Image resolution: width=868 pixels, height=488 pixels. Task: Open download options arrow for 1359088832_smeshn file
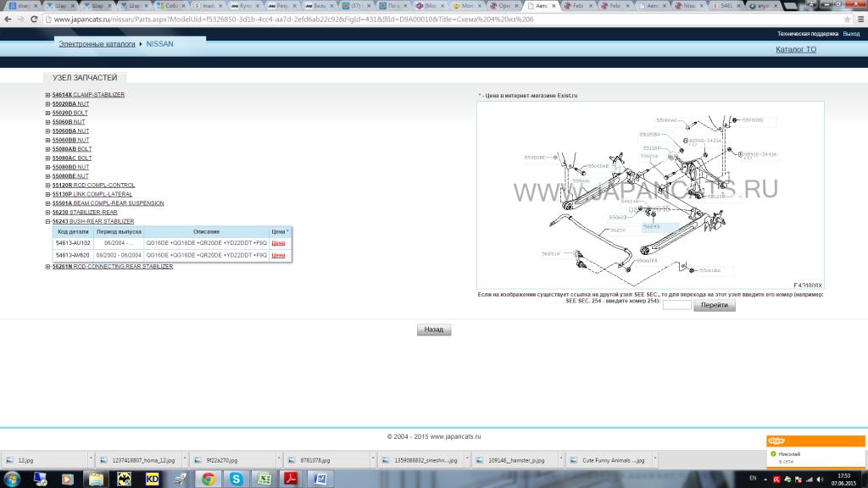pos(467,459)
